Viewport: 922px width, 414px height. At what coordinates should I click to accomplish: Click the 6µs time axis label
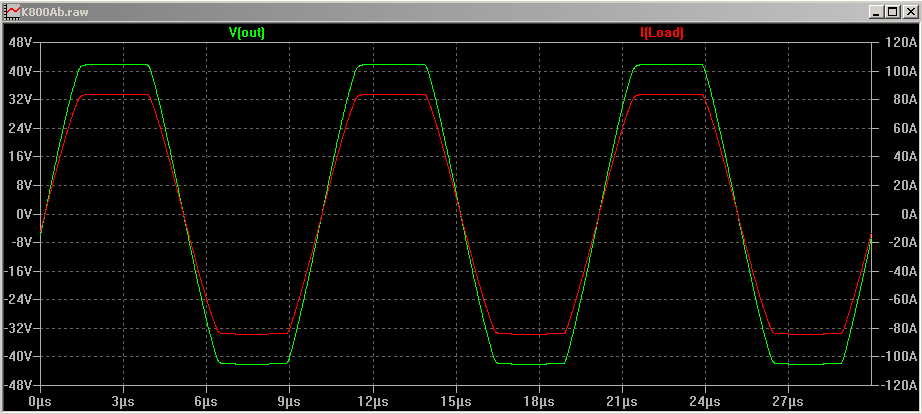click(x=206, y=403)
